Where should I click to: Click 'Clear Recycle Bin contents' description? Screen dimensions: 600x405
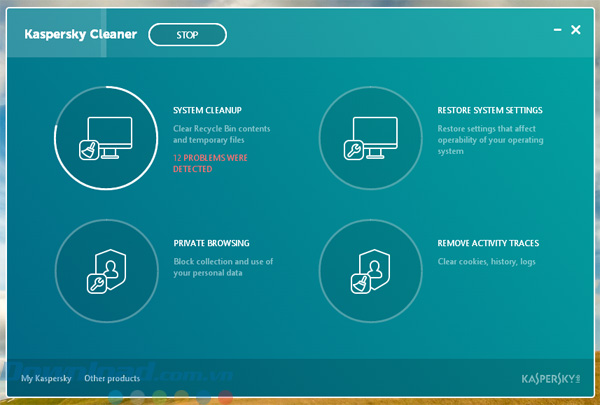point(222,134)
